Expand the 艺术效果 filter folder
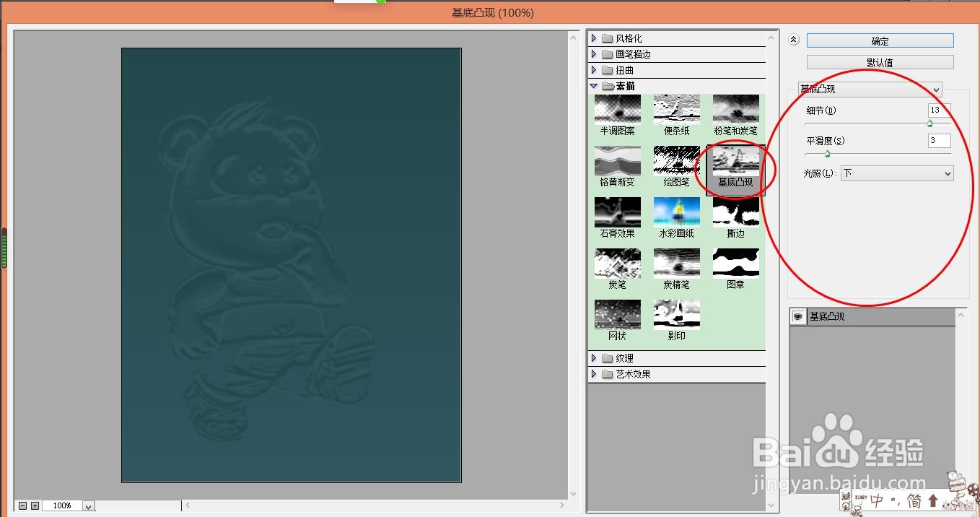 pyautogui.click(x=594, y=374)
